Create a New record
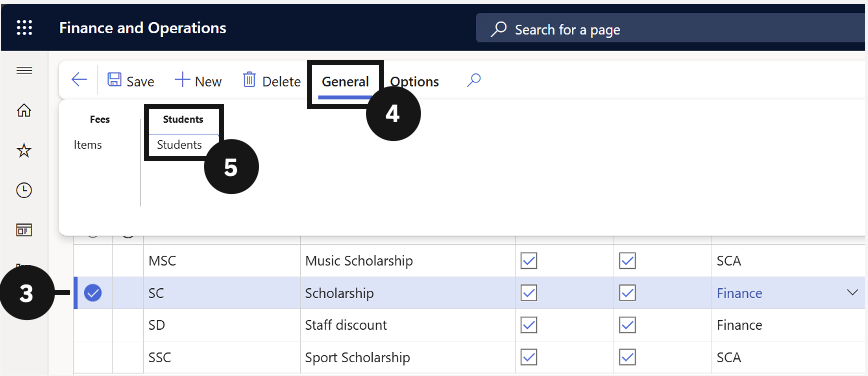 (198, 81)
